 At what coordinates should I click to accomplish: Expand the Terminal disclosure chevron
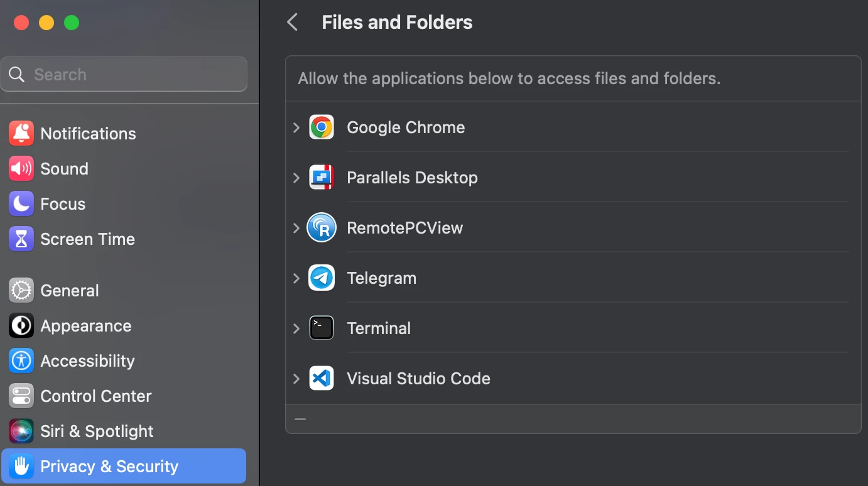point(296,328)
